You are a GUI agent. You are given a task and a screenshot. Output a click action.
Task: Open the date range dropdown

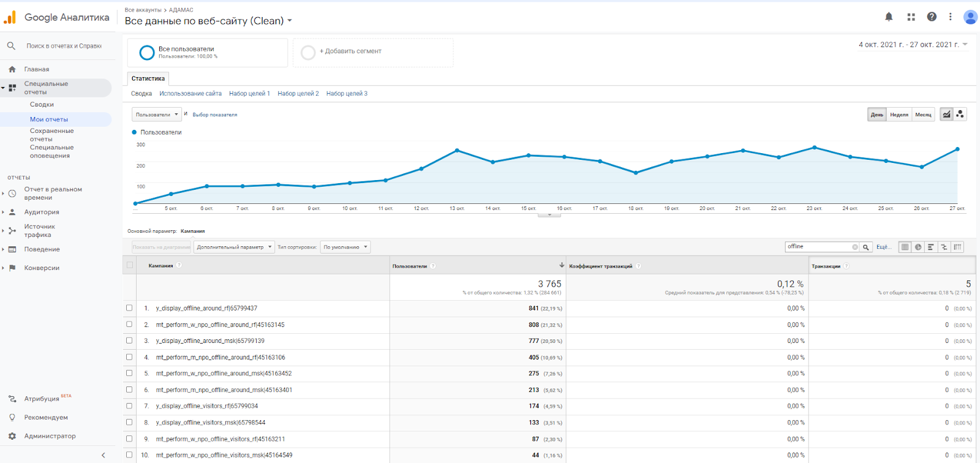point(913,45)
